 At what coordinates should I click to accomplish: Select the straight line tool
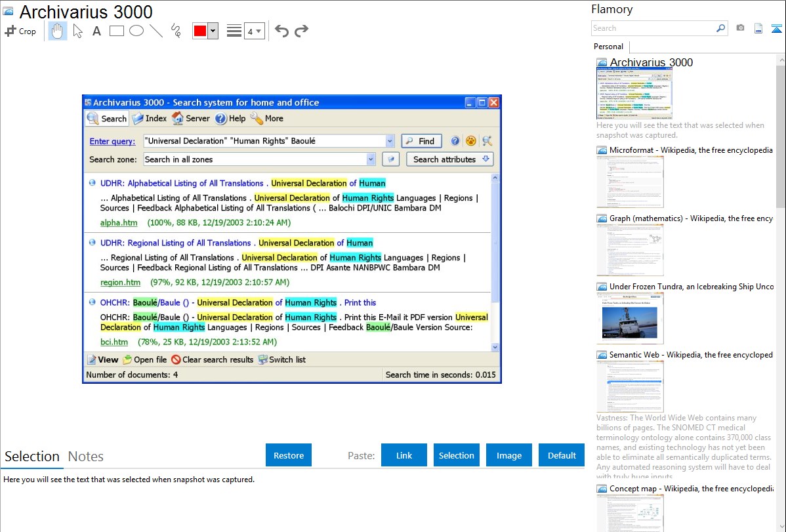click(x=155, y=31)
